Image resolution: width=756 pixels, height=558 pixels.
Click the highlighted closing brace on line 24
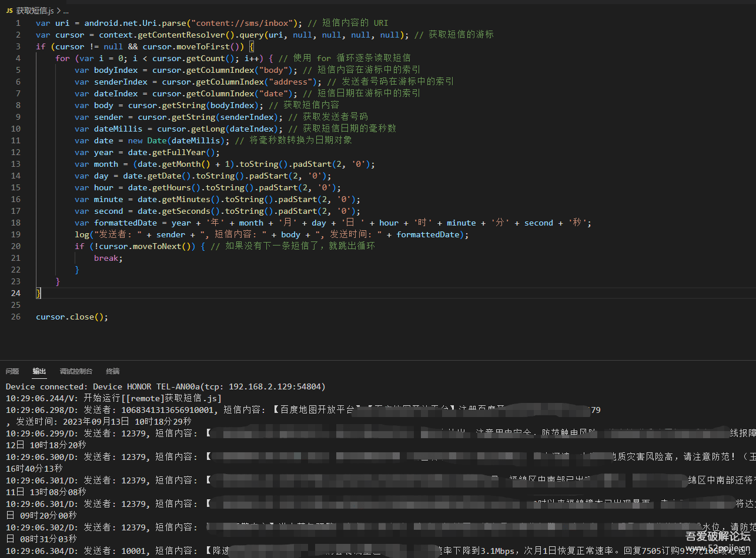[x=38, y=293]
